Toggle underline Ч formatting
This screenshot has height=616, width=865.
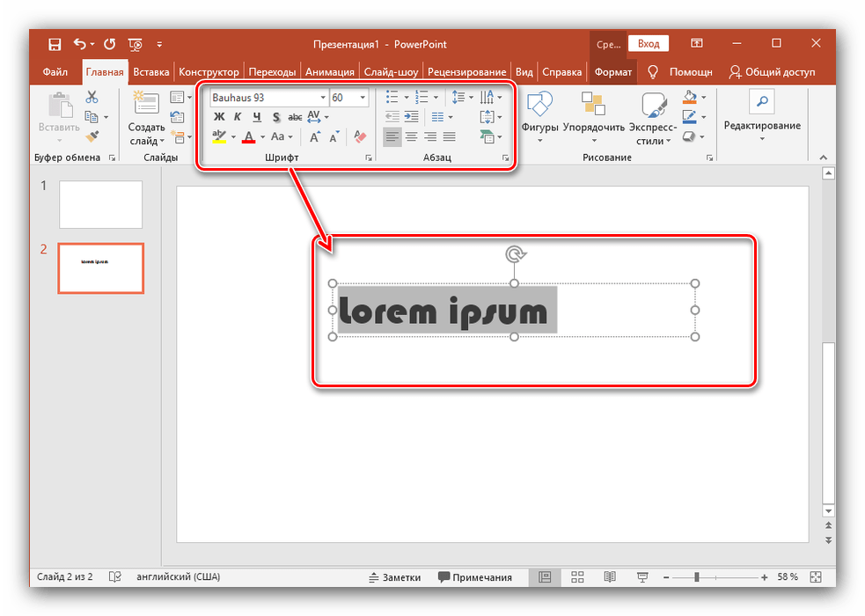(x=257, y=117)
